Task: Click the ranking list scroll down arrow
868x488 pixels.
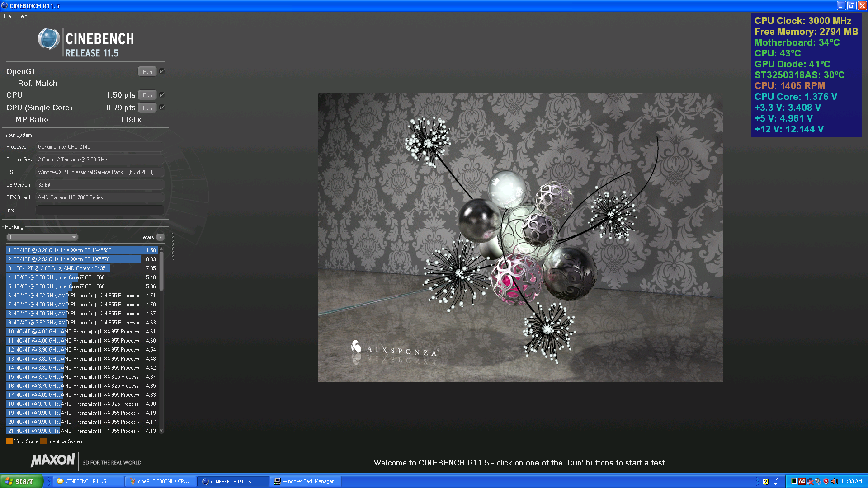Action: [x=161, y=431]
